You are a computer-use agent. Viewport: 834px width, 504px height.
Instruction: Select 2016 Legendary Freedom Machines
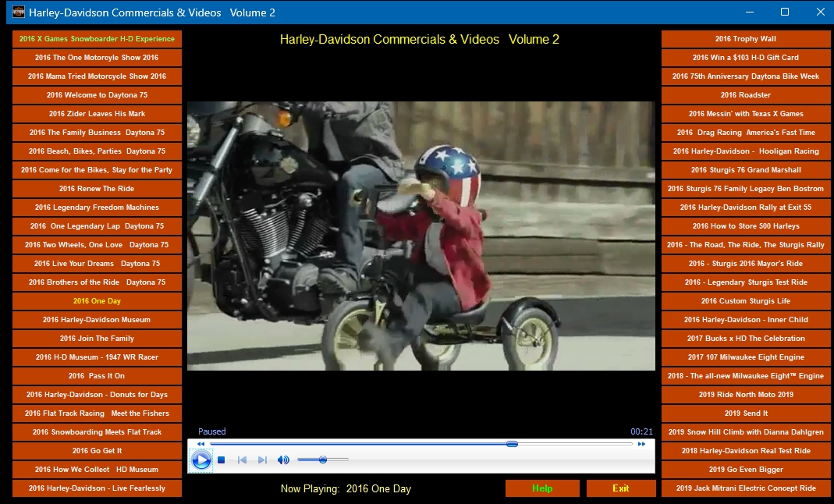pyautogui.click(x=97, y=207)
